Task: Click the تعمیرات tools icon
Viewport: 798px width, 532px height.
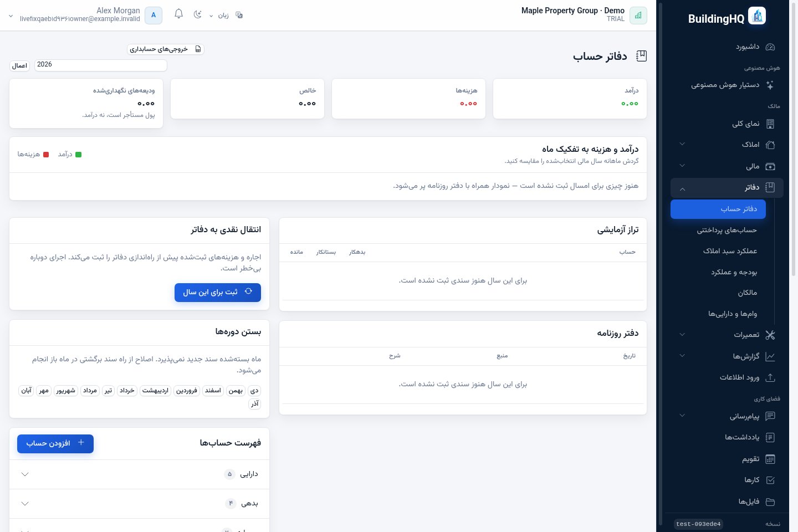Action: tap(770, 335)
